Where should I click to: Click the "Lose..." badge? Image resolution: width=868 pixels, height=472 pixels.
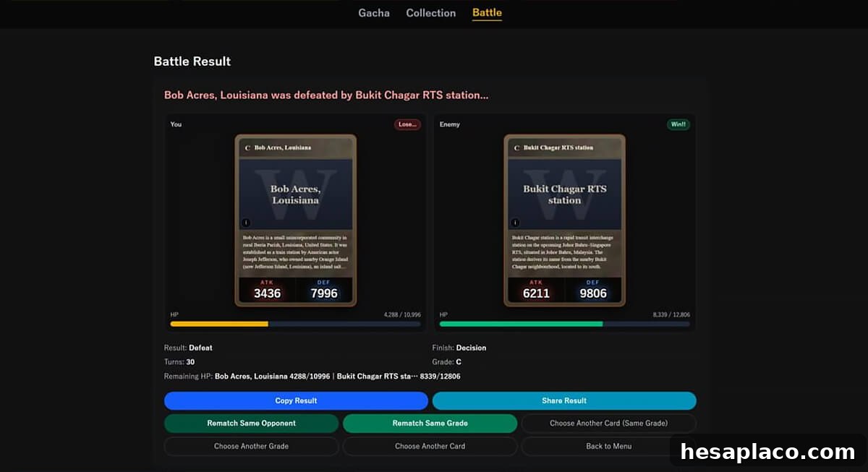[x=407, y=124]
